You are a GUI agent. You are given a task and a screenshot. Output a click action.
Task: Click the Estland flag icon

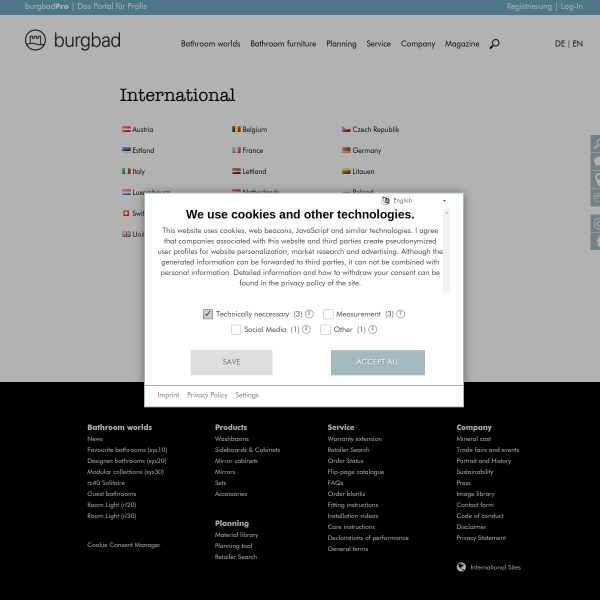(126, 150)
